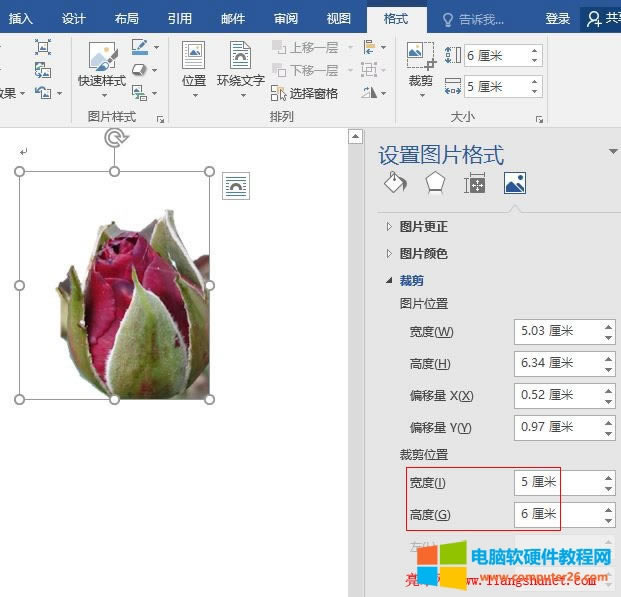
Task: Click the 告诉我 search box
Action: [480, 19]
